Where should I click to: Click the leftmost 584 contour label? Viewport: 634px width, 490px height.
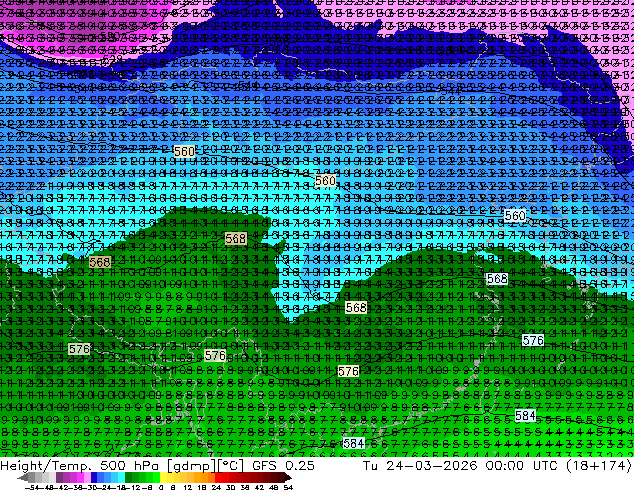coord(353,444)
